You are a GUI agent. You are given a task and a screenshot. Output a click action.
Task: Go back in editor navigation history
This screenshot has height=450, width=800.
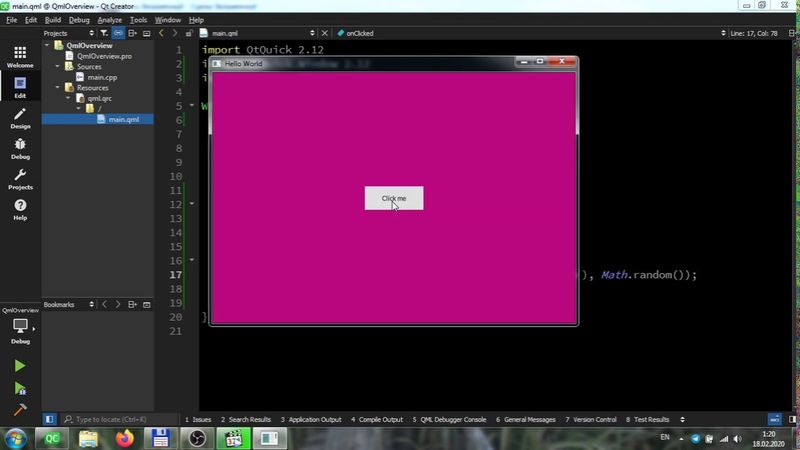pyautogui.click(x=161, y=33)
